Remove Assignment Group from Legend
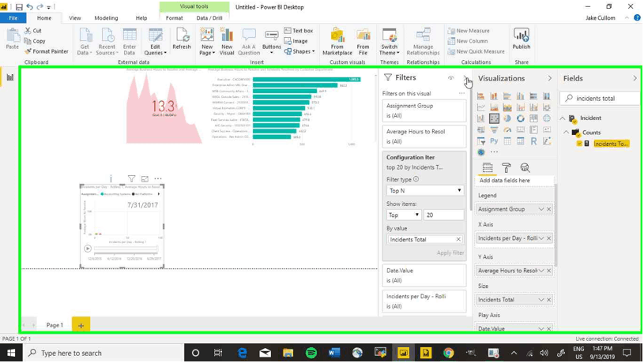The width and height of the screenshot is (644, 363). (x=548, y=209)
